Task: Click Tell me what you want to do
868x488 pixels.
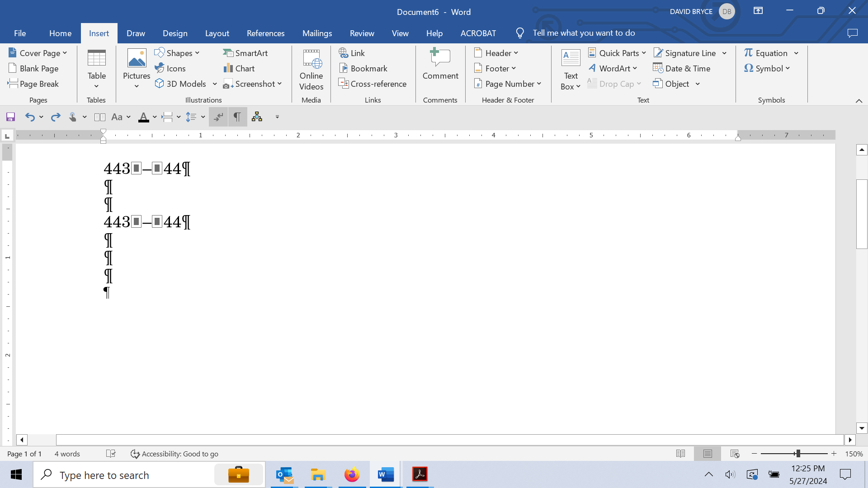Action: 584,33
